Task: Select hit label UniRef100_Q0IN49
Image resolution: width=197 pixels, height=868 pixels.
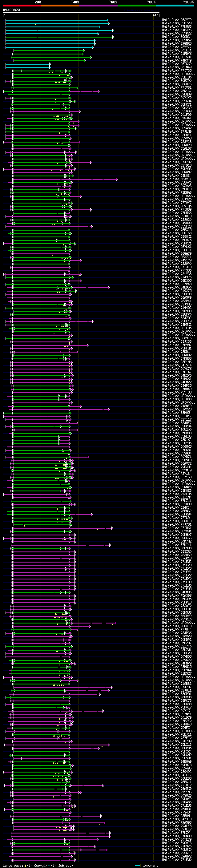Action: (177, 67)
